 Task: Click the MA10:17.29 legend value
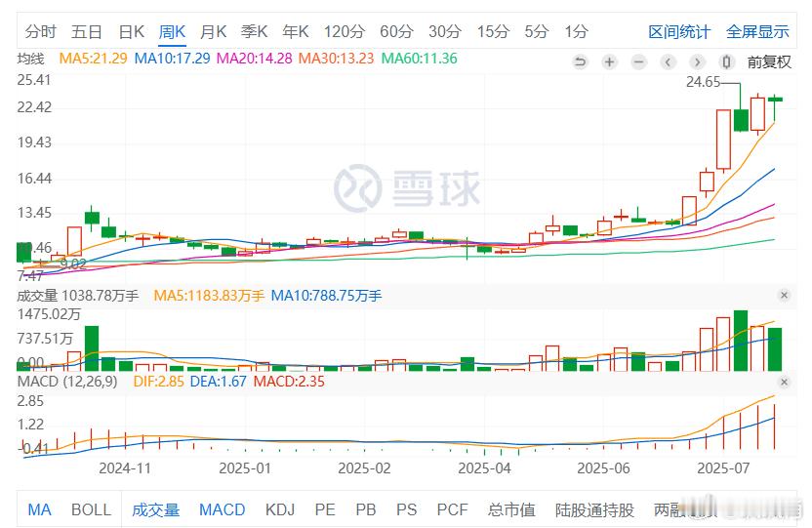point(173,59)
